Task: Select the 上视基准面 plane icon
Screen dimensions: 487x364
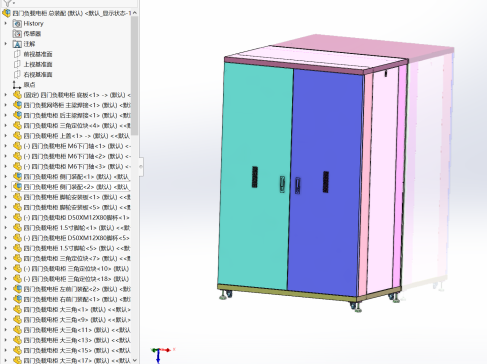Action: (x=17, y=64)
